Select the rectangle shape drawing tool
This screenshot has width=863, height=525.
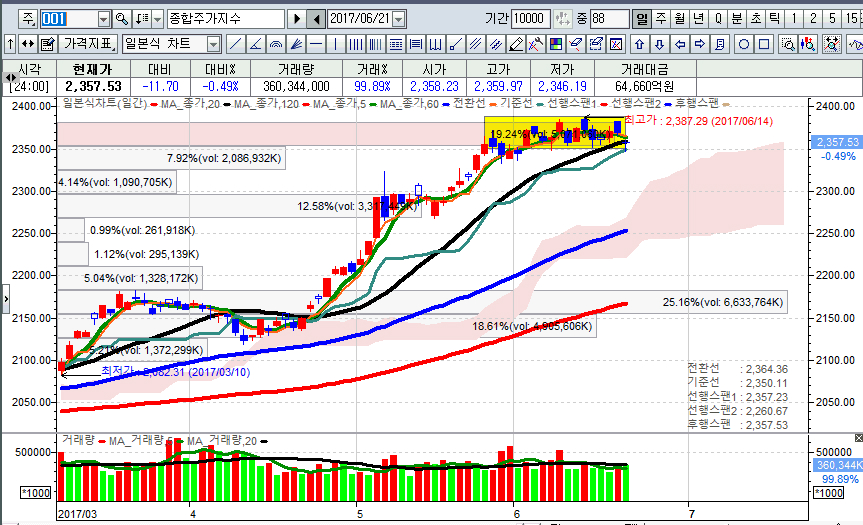(x=764, y=44)
